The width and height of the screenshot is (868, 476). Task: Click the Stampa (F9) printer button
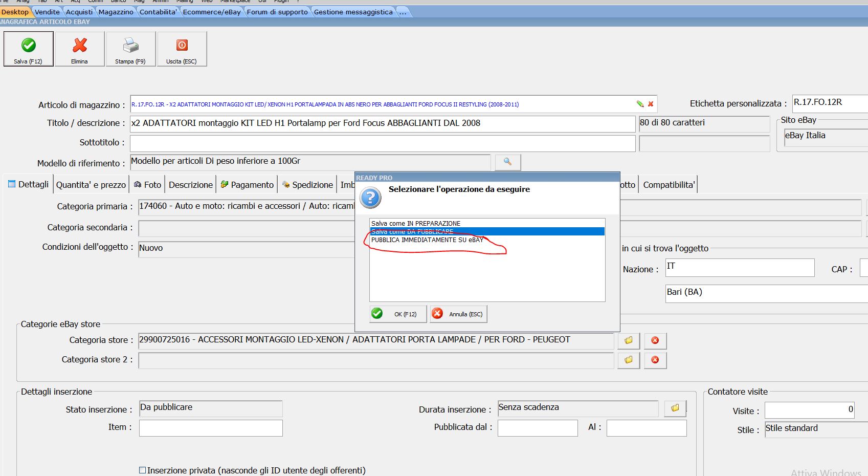[131, 49]
